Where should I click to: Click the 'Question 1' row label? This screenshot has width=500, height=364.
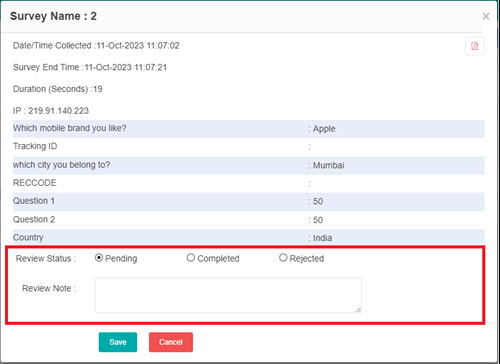34,201
